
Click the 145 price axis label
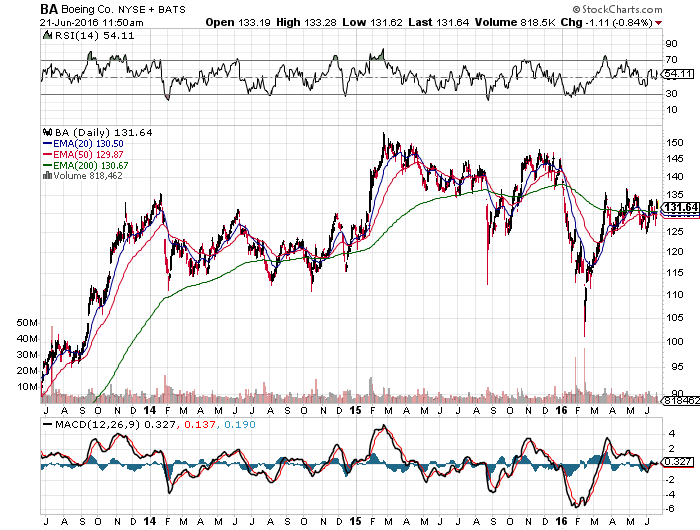coord(675,159)
